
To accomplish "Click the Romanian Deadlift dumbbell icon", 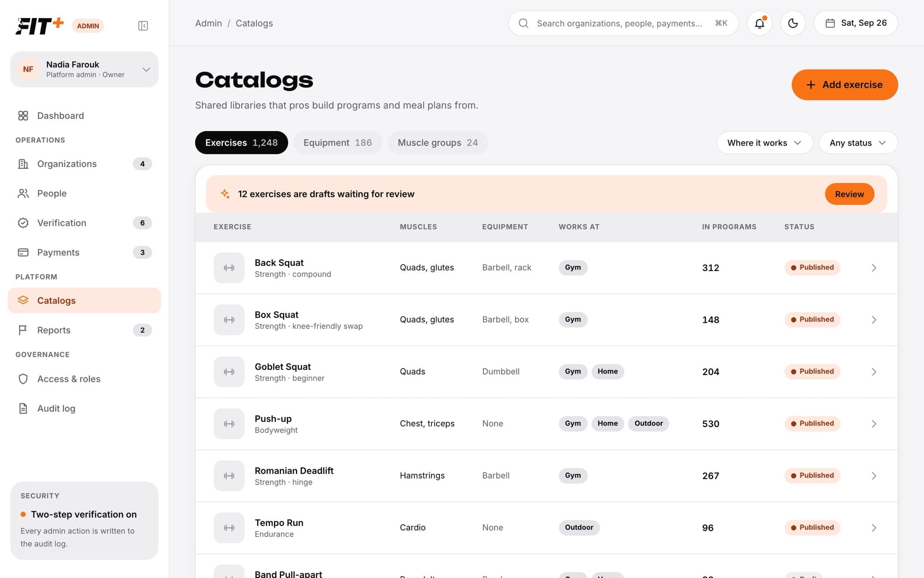I will pos(229,476).
